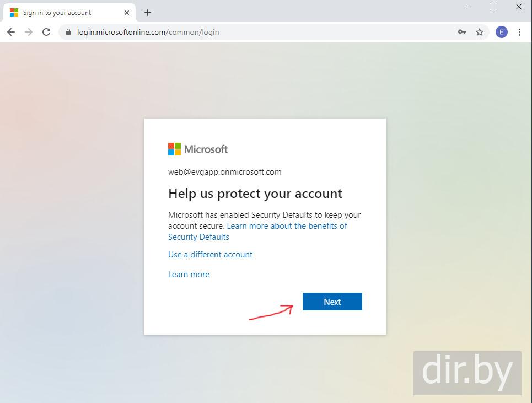
Task: Click the browser forward arrow
Action: click(29, 32)
